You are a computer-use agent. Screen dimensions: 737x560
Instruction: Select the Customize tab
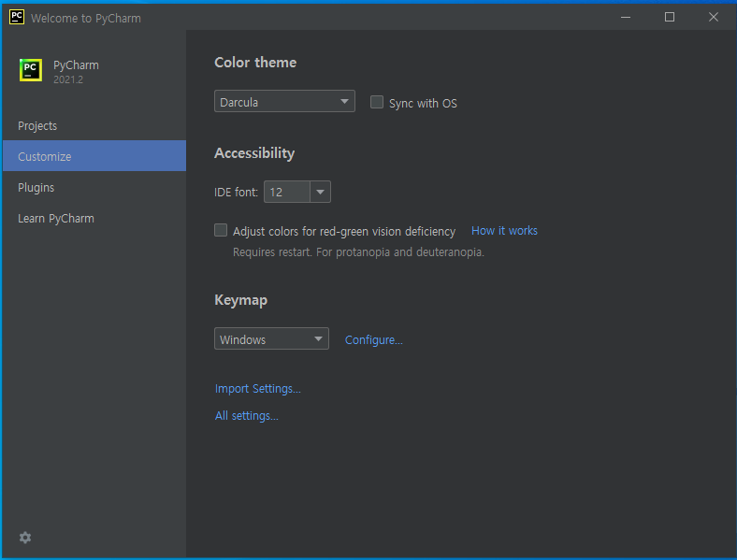point(94,156)
